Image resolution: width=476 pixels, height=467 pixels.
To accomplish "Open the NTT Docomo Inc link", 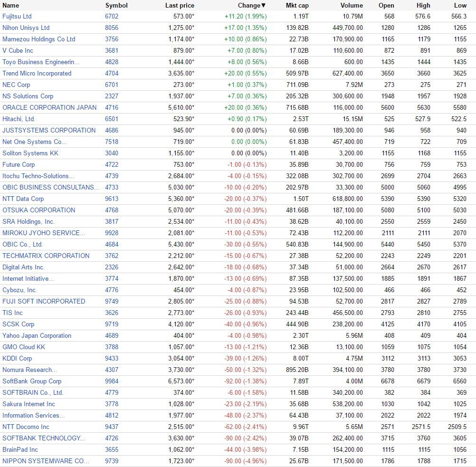I will [x=26, y=427].
